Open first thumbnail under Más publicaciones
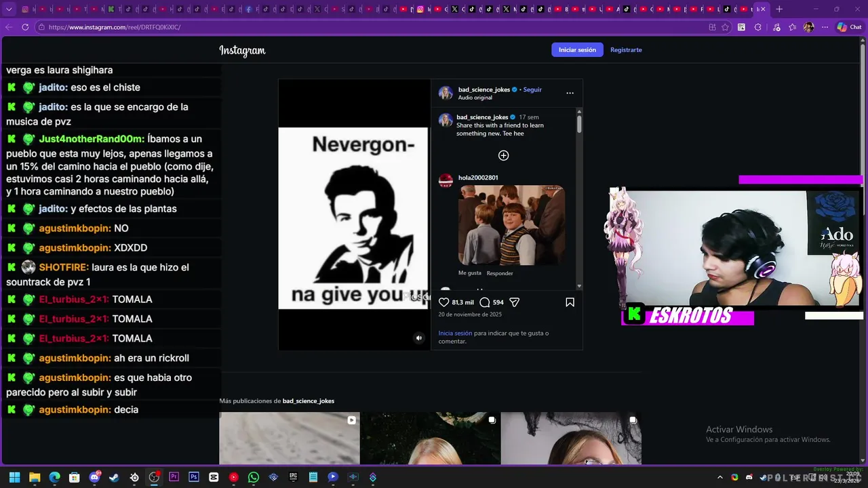The width and height of the screenshot is (868, 488). tap(289, 438)
